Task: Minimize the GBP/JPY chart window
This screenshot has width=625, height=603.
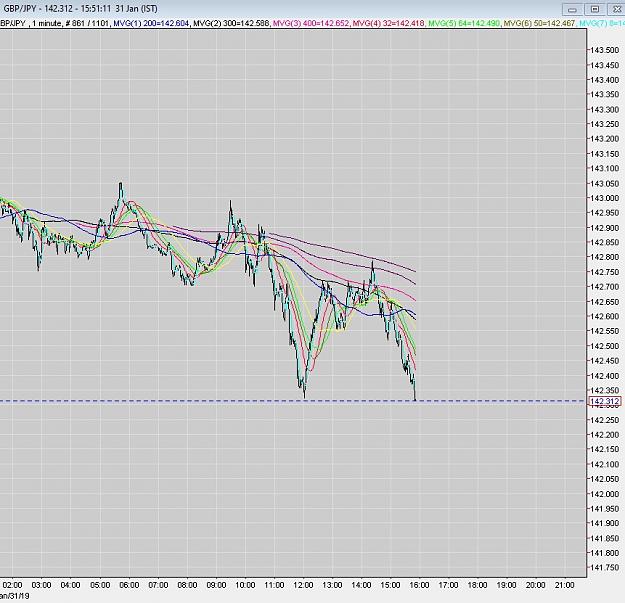Action: point(572,10)
